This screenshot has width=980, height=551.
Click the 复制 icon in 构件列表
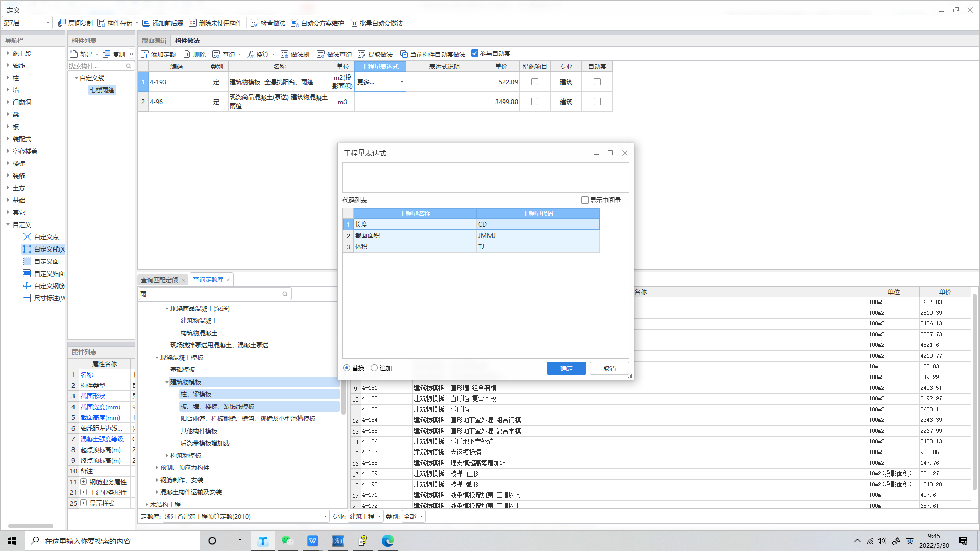(106, 54)
